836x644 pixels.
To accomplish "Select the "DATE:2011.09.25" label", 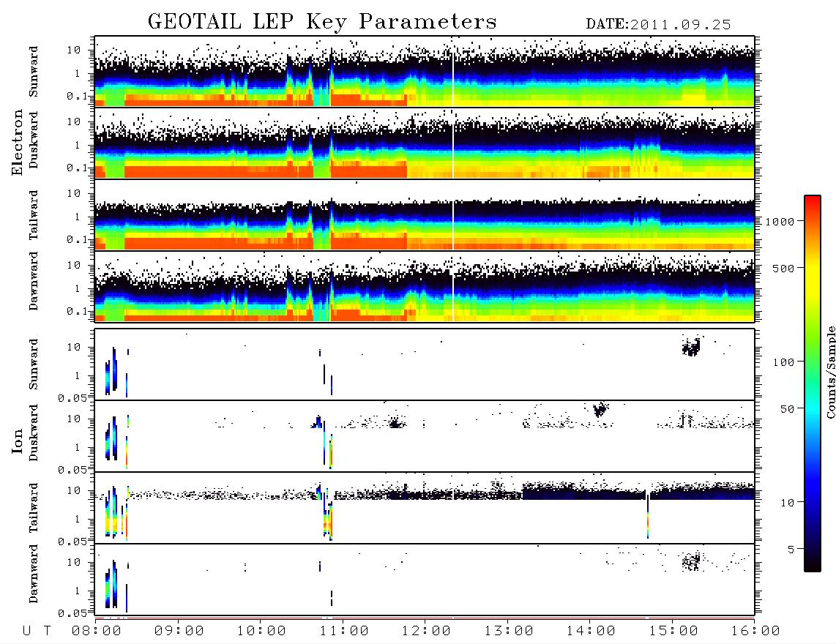I will click(658, 25).
